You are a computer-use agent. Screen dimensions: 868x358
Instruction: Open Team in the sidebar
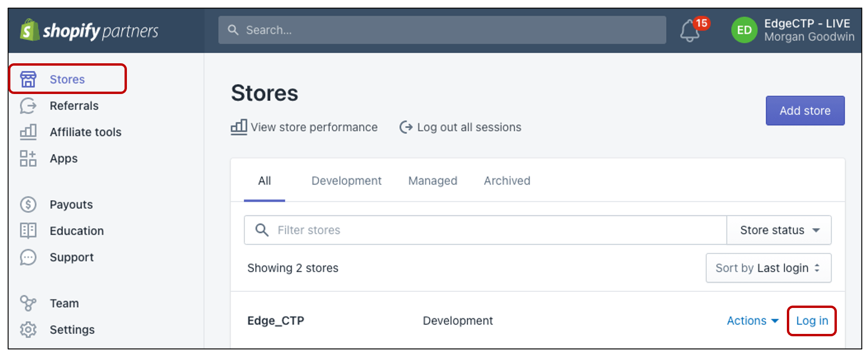click(x=64, y=303)
